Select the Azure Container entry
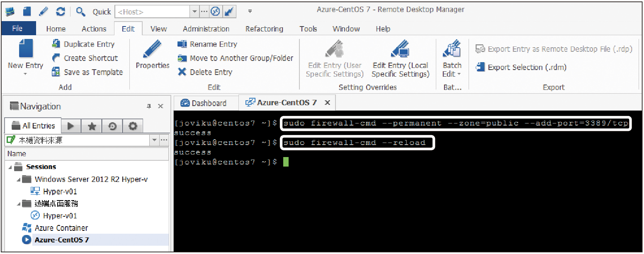The width and height of the screenshot is (644, 254). (61, 228)
